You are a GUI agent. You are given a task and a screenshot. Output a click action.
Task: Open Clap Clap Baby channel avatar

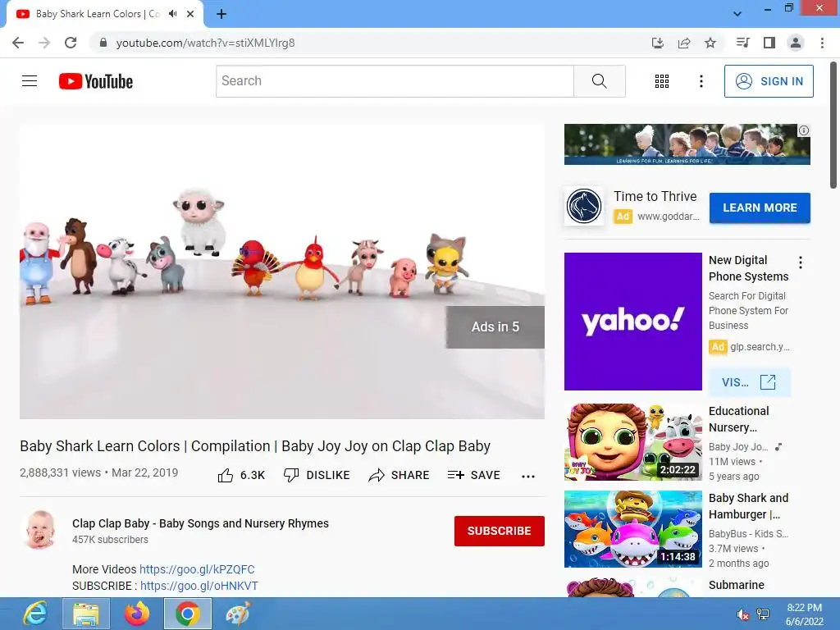tap(40, 530)
